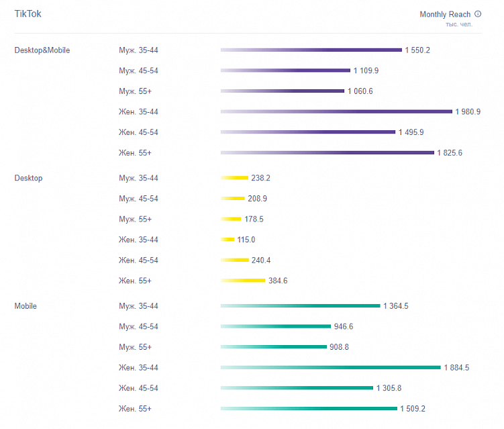The image size is (504, 429).
Task: Click the teal bar with value 1 305.8
Action: [x=297, y=388]
